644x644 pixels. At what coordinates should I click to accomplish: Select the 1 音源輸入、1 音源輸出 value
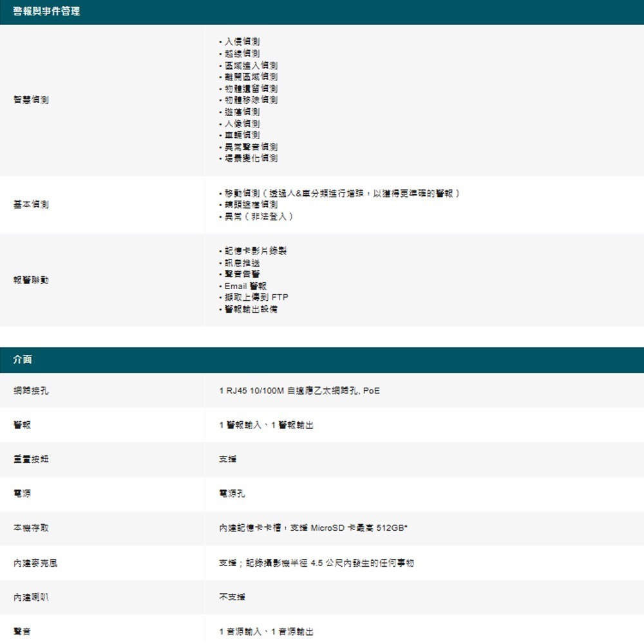click(266, 632)
